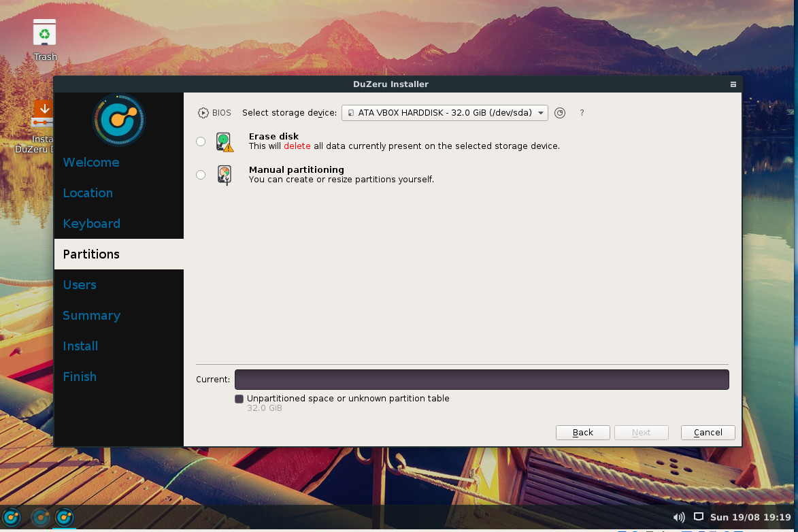Click the clock showing Sun 19/08 19:19

[750, 517]
